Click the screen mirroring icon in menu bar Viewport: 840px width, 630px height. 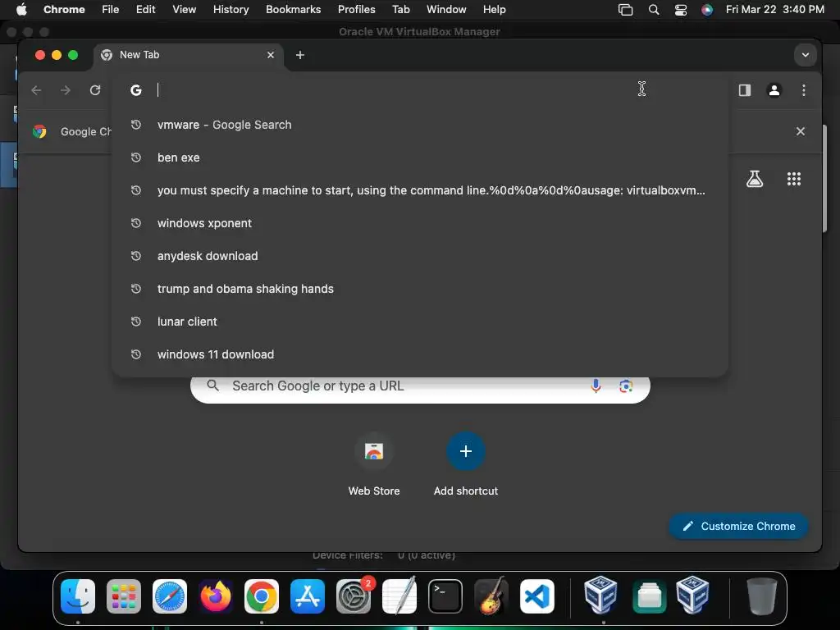coord(625,10)
